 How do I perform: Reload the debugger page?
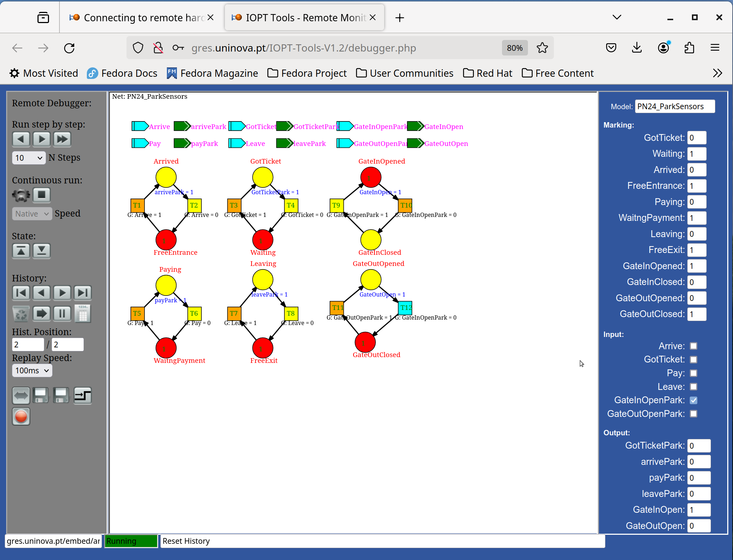69,48
